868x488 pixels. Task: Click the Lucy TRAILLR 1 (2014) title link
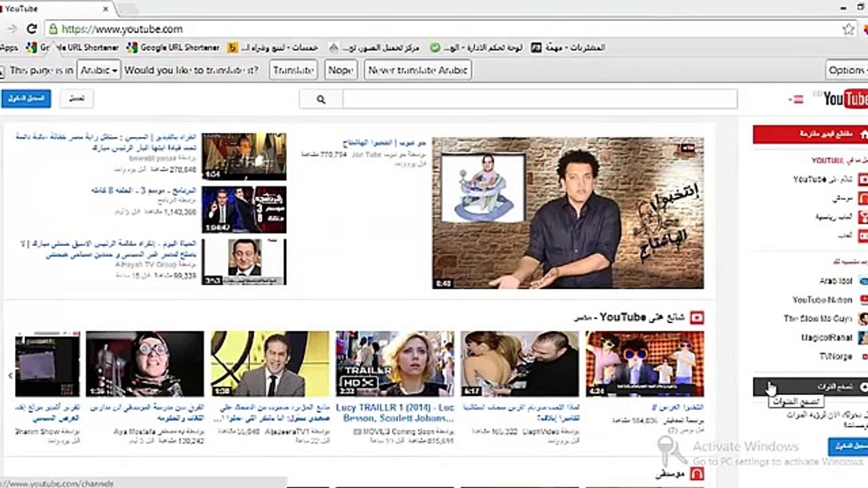tap(395, 412)
